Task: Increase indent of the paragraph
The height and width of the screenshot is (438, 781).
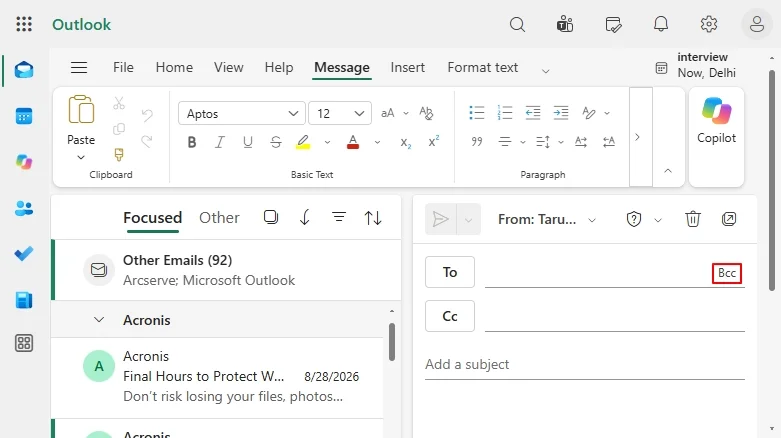Action: [560, 113]
